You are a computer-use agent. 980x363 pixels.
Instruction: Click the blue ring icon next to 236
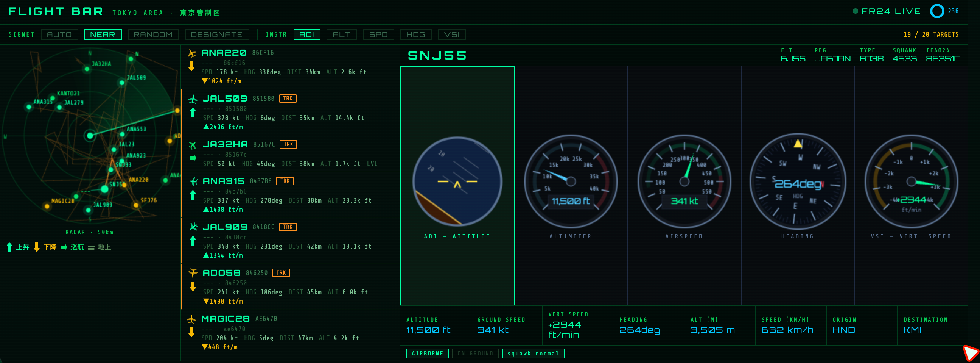coord(936,11)
